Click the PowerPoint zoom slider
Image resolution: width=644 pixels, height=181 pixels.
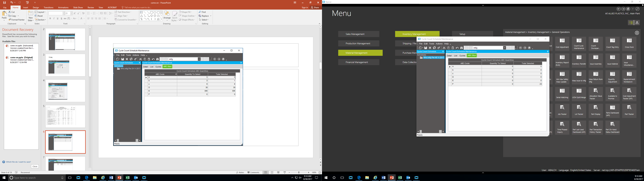(299, 172)
